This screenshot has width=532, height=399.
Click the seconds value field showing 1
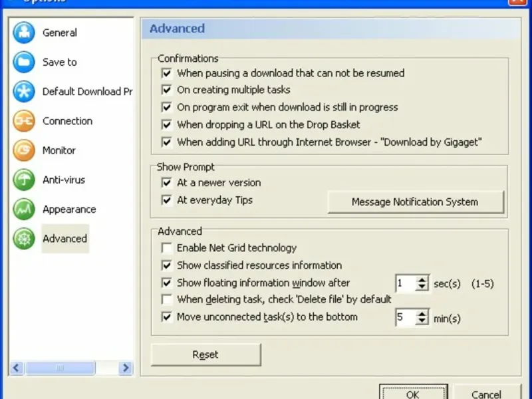point(406,283)
